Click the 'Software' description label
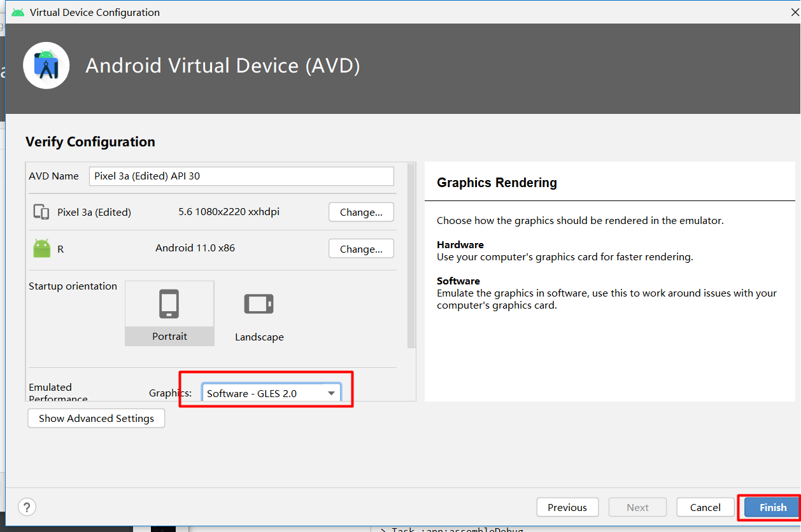 458,281
